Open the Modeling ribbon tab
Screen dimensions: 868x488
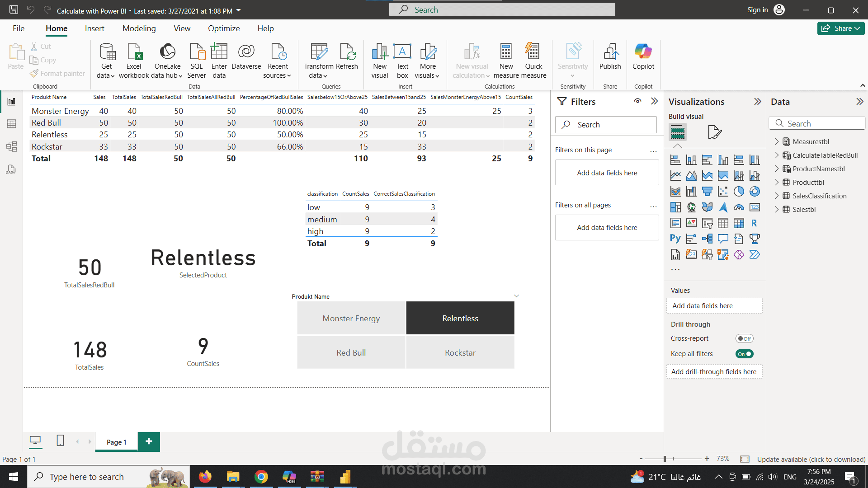pyautogui.click(x=139, y=28)
